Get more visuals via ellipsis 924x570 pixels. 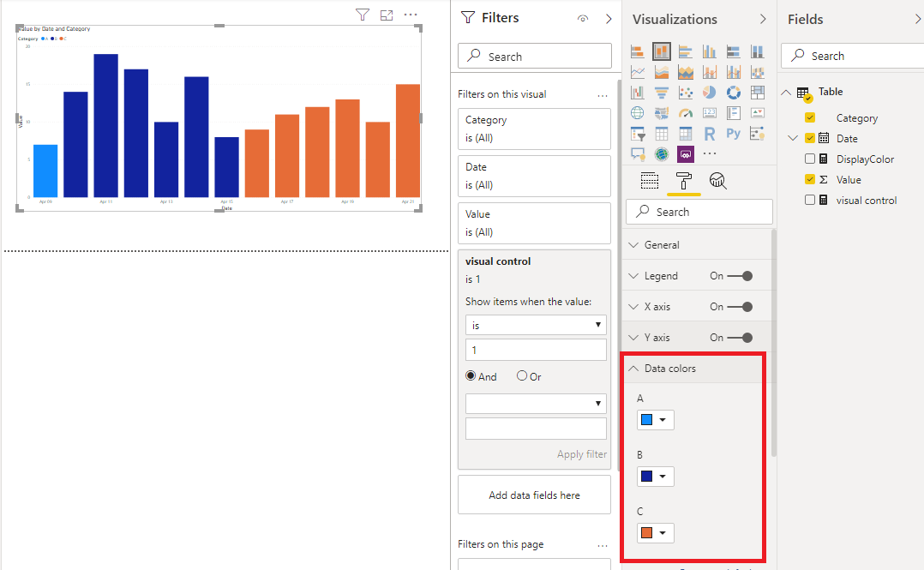pyautogui.click(x=710, y=153)
